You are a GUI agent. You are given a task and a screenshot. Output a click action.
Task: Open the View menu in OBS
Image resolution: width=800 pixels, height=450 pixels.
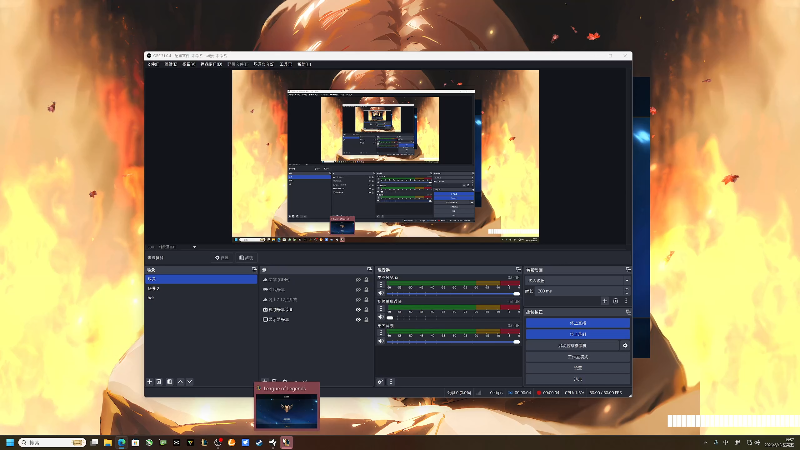click(188, 64)
